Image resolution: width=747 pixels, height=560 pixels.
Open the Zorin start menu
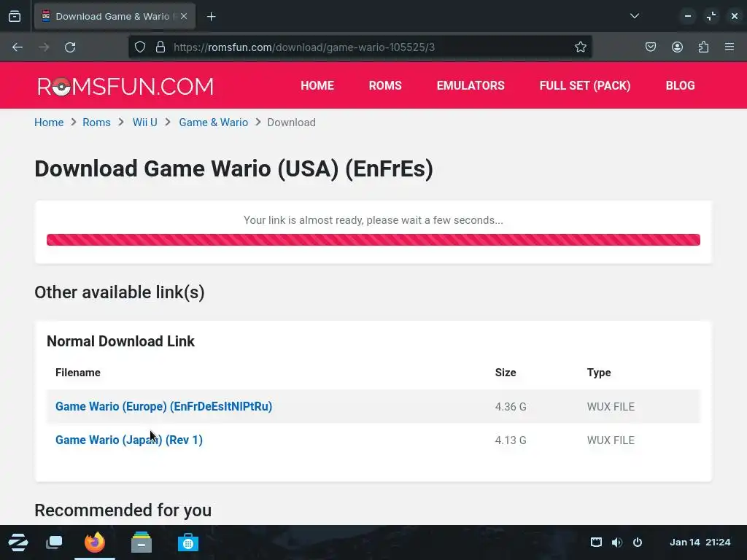tap(18, 542)
